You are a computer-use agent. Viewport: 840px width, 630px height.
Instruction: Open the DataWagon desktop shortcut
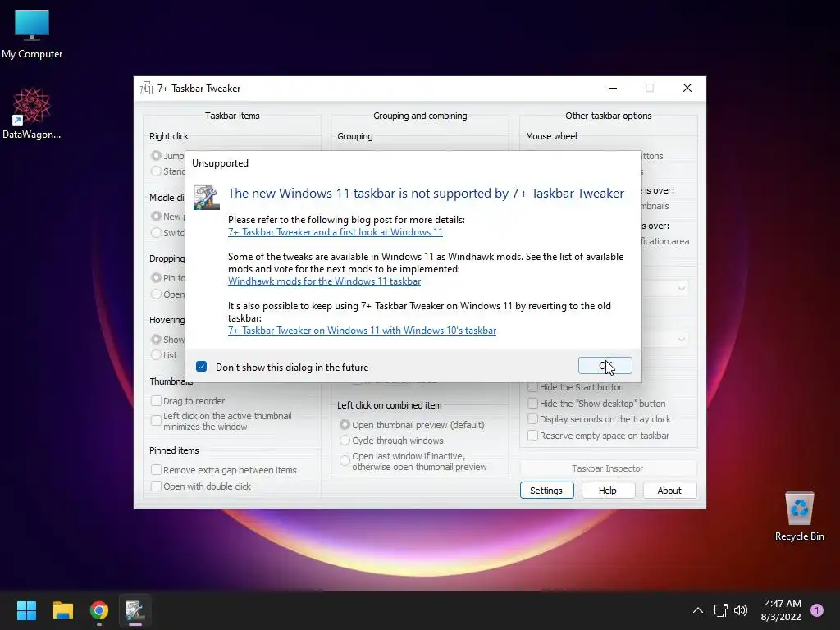[x=32, y=113]
